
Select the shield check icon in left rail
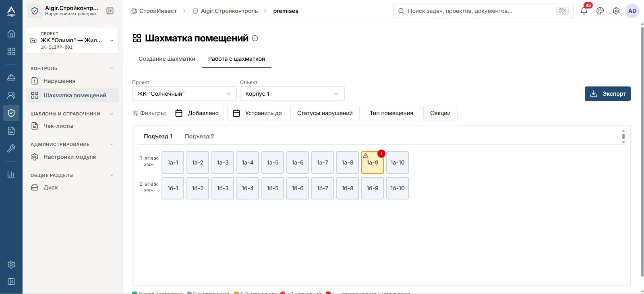point(11,113)
